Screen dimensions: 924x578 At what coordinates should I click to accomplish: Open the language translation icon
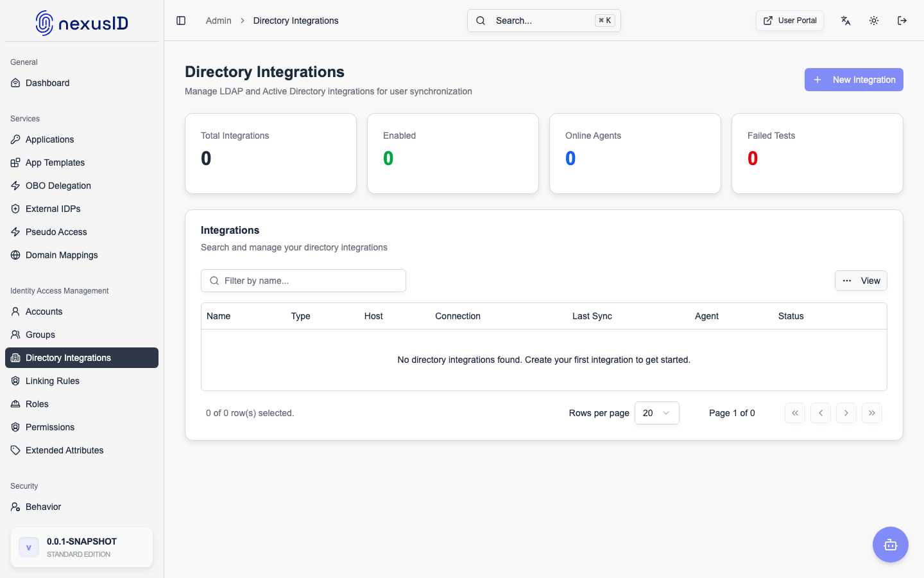[x=846, y=21]
